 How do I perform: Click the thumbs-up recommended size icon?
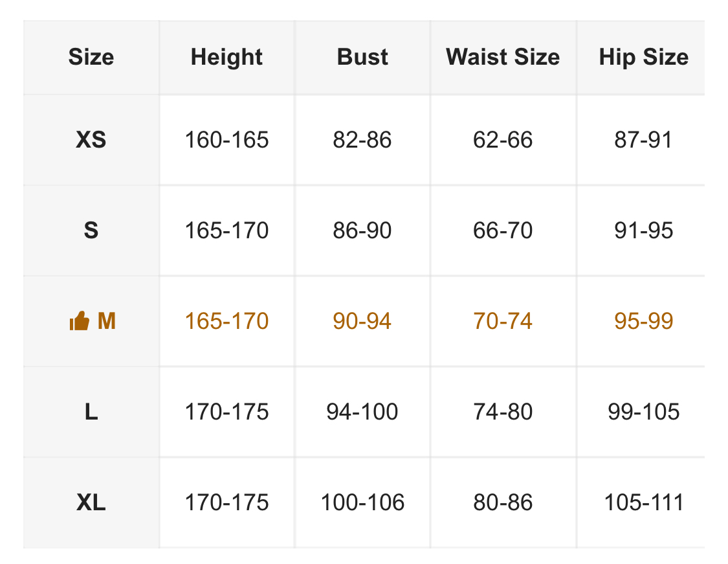point(79,321)
